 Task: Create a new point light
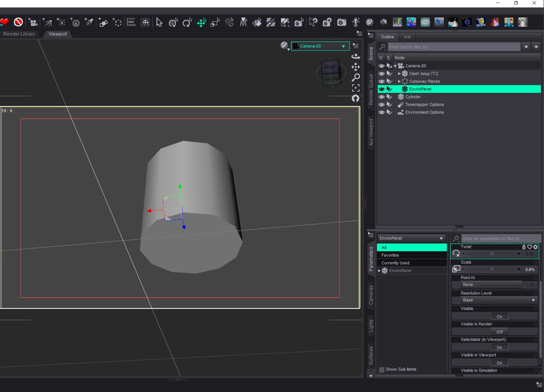61,23
